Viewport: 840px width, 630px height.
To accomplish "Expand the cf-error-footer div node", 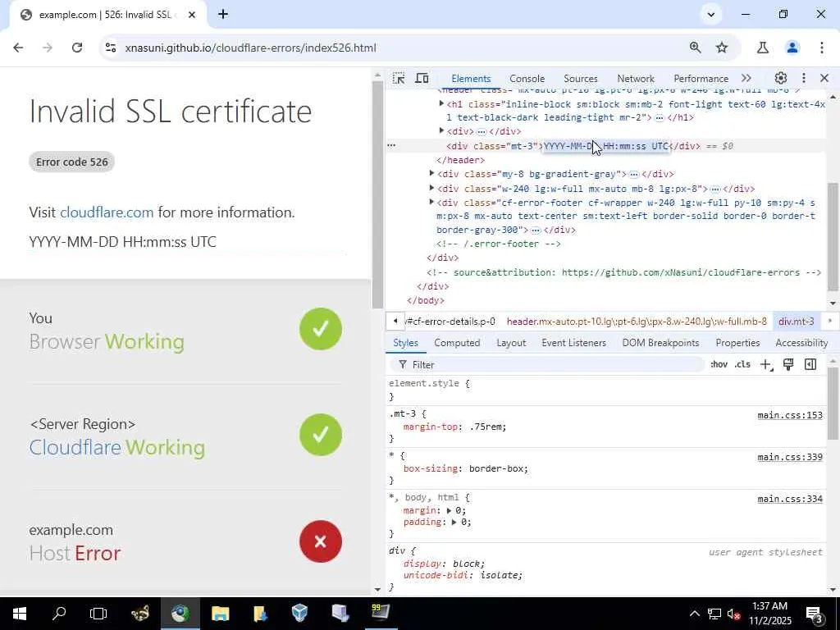I will click(431, 203).
